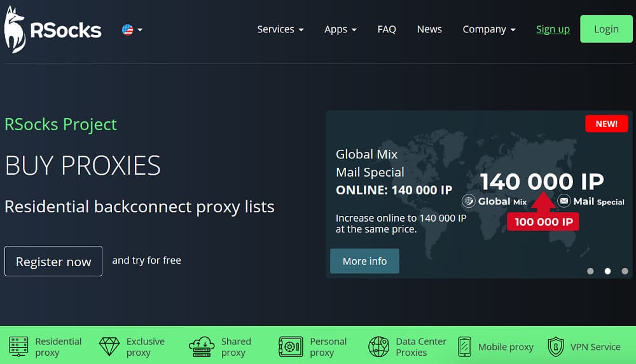This screenshot has width=636, height=364.
Task: Click the Mobile proxy phone icon
Action: point(465,347)
